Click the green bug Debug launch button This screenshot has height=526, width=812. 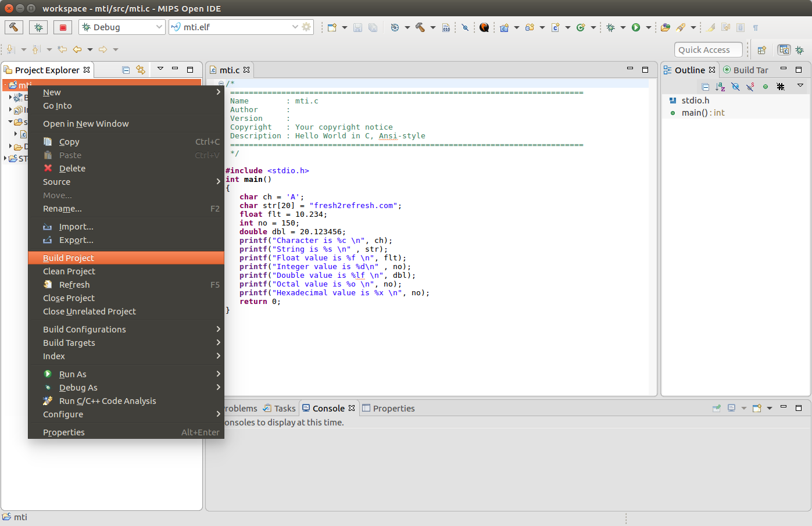[x=38, y=27]
